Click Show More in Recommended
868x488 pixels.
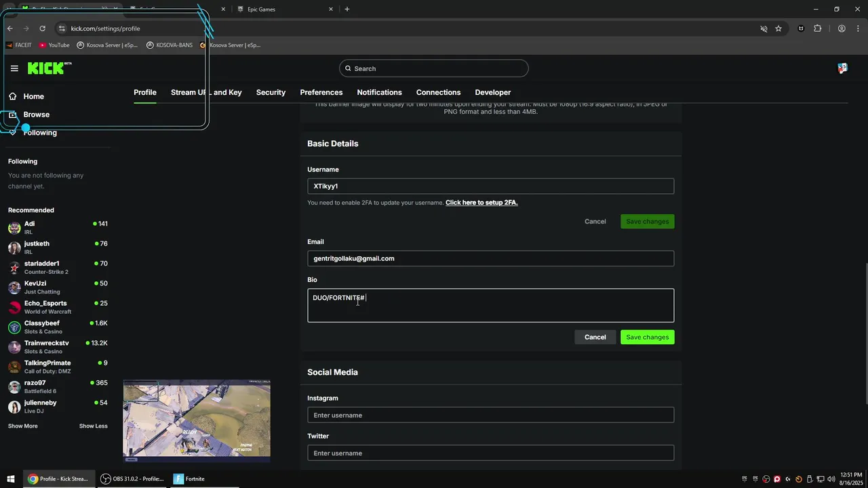click(23, 426)
